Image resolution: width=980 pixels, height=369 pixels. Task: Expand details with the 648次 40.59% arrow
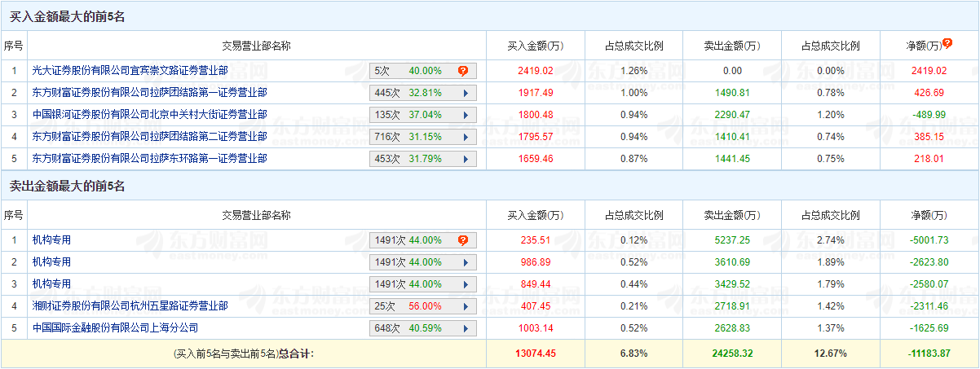(466, 328)
